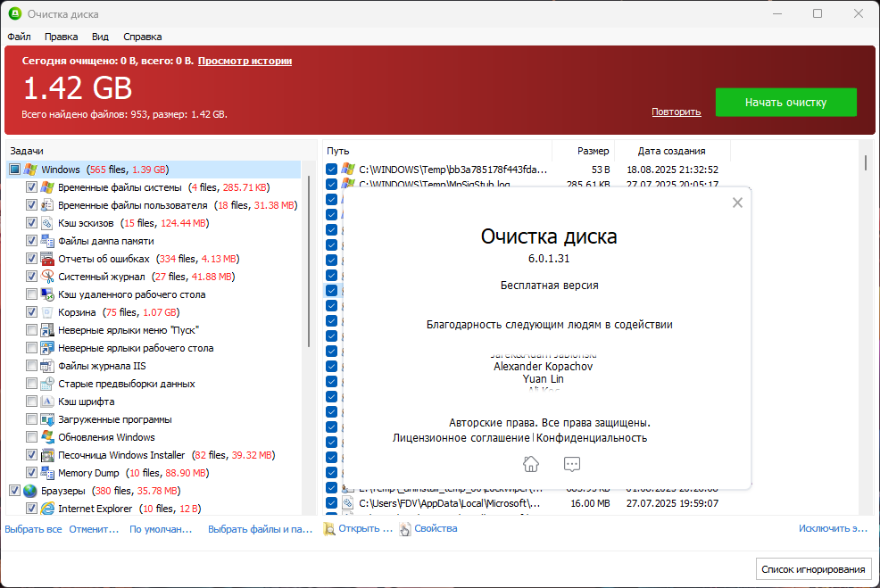
Task: Open Лицензионное соглашение link
Action: click(x=461, y=438)
